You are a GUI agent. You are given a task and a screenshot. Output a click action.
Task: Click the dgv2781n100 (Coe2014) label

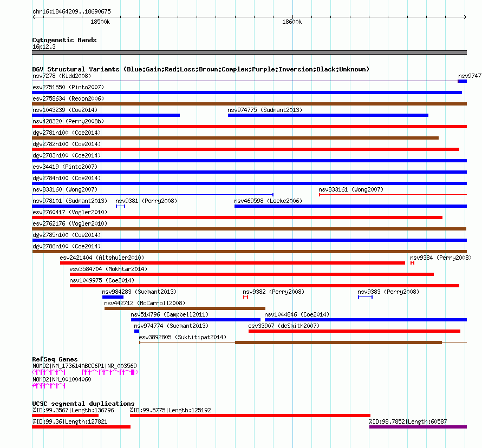tap(67, 133)
